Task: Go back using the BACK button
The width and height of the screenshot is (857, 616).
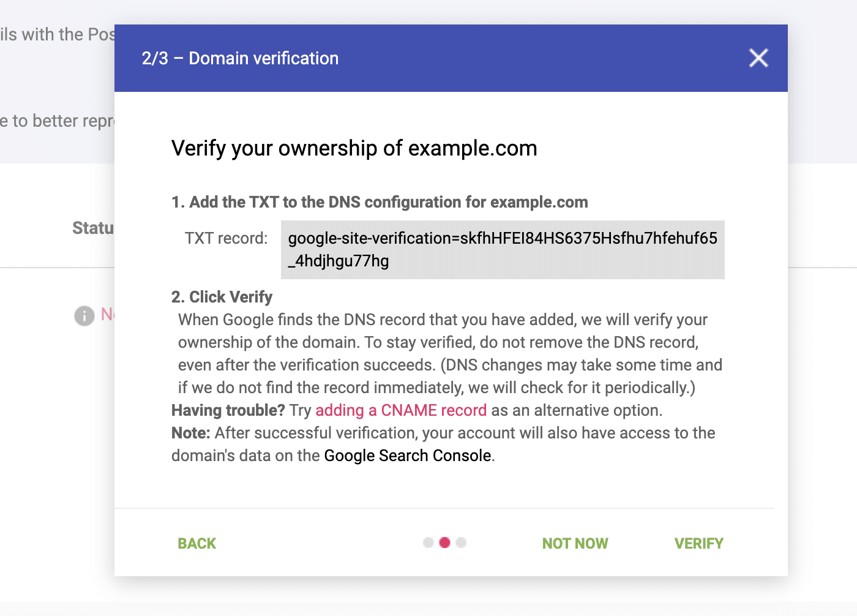Action: (x=196, y=543)
